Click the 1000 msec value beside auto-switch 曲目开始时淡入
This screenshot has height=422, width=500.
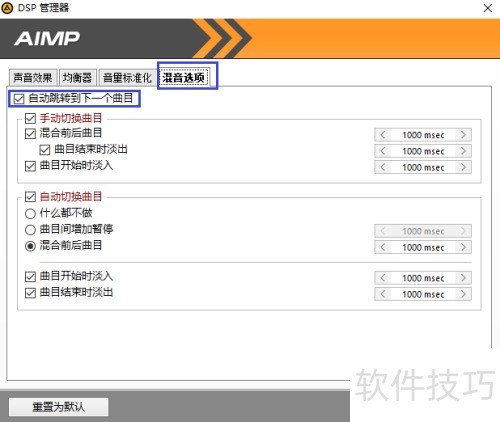pos(423,278)
